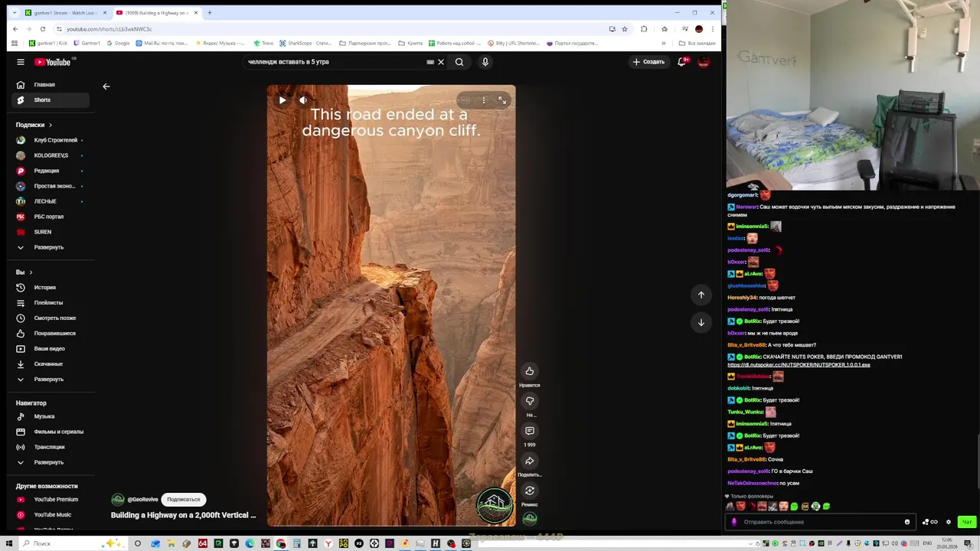Subscribe to GeoRevive with Подписаться
Image resolution: width=980 pixels, height=551 pixels.
[x=184, y=499]
